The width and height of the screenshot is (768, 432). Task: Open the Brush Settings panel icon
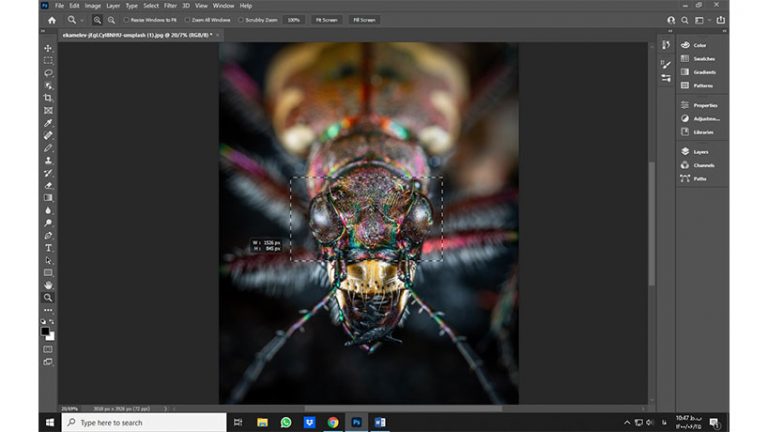click(666, 78)
